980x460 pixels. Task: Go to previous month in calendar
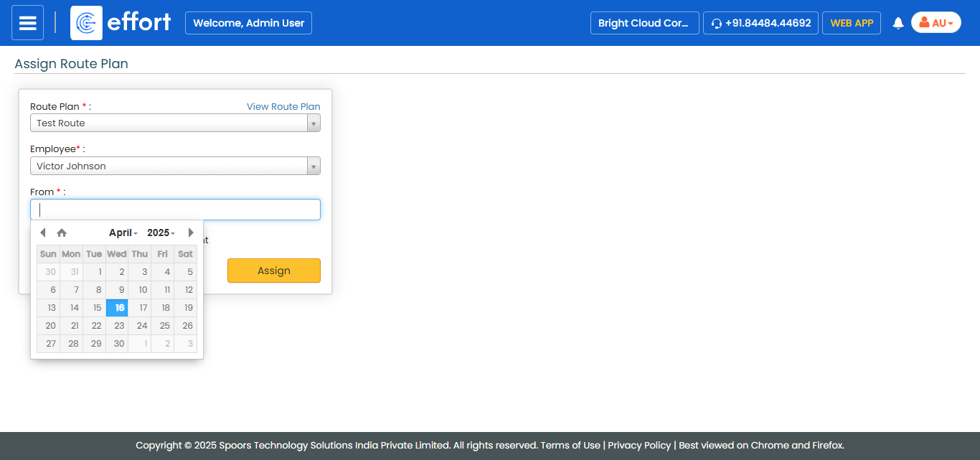43,233
